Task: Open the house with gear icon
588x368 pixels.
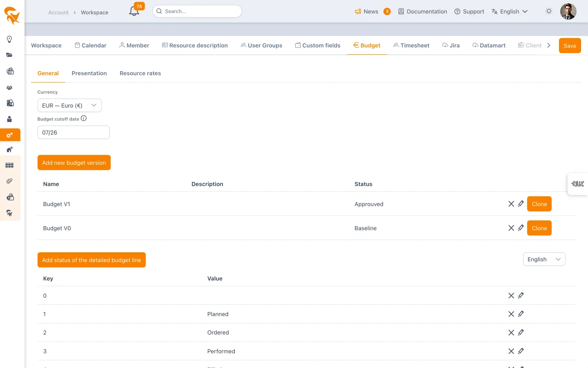Action: point(9,150)
